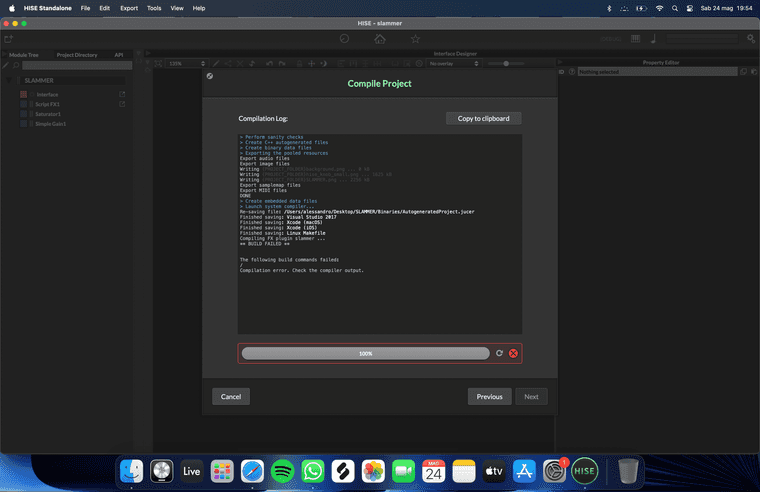The image size is (760, 492).
Task: Click inside the Compilation Log text area
Action: click(380, 234)
